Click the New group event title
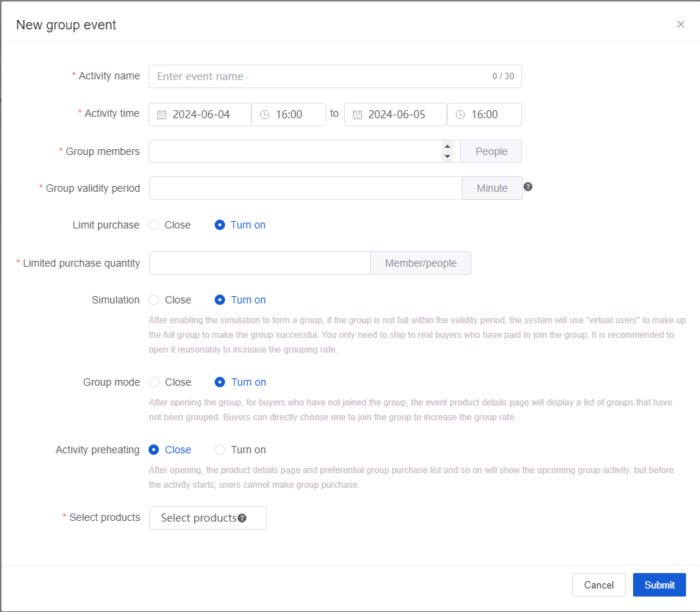The height and width of the screenshot is (612, 700). (x=66, y=25)
